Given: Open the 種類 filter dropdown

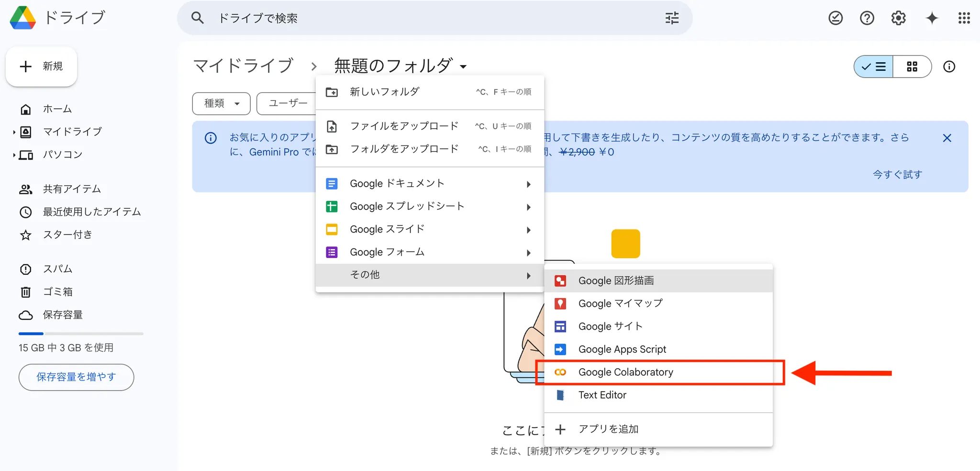Looking at the screenshot, I should coord(222,103).
